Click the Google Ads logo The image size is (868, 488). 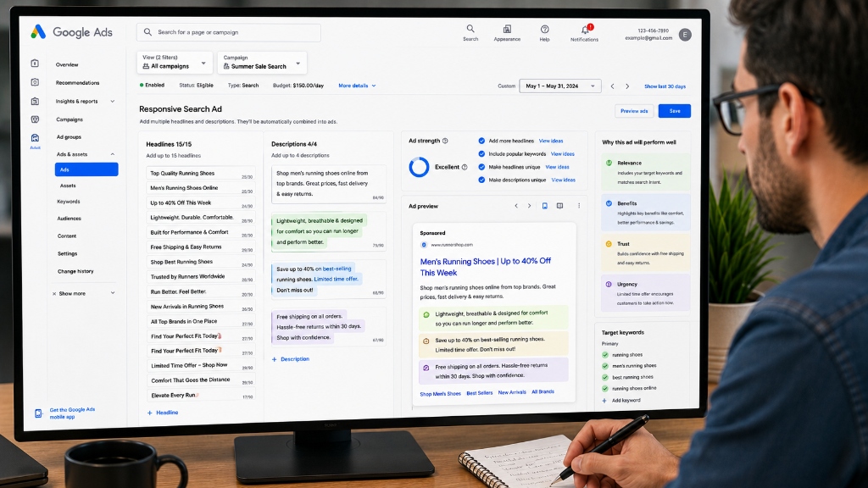(38, 32)
